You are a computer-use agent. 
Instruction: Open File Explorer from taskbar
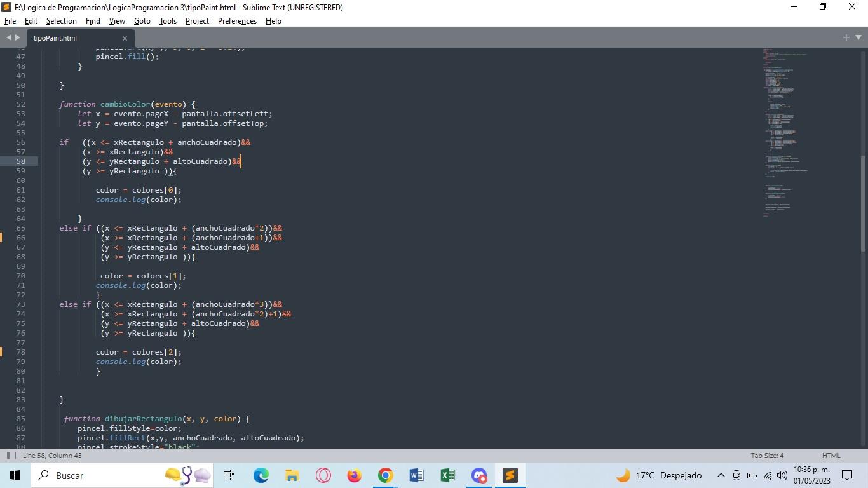pos(292,475)
